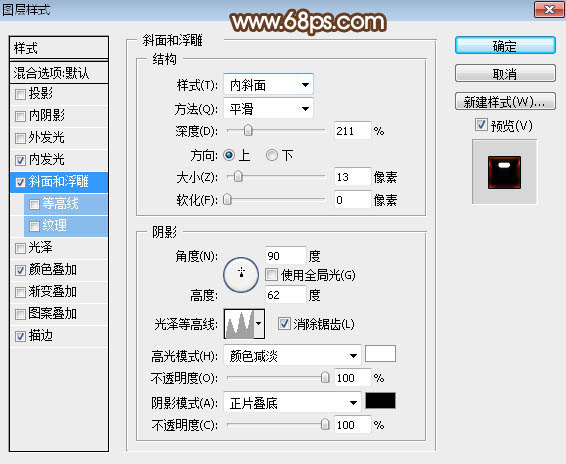
Task: Open 样式 style dropdown showing 内斜面
Action: pos(268,85)
